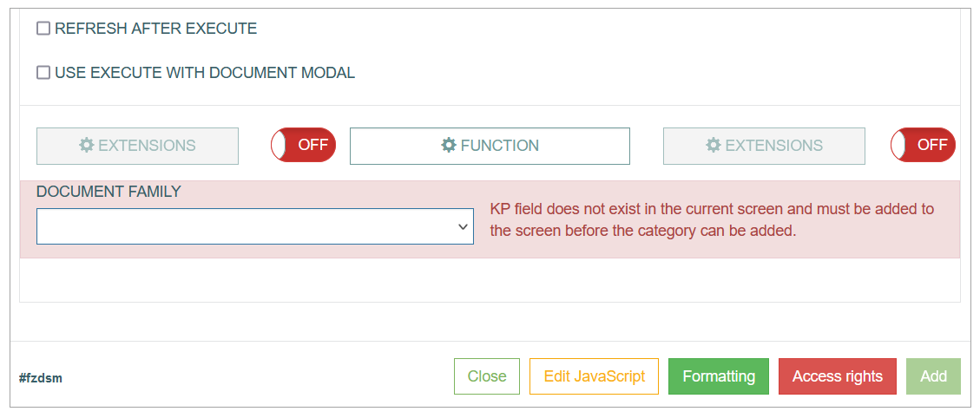The image size is (980, 418).
Task: Click the gear icon in the FUNCTION button
Action: tap(448, 146)
